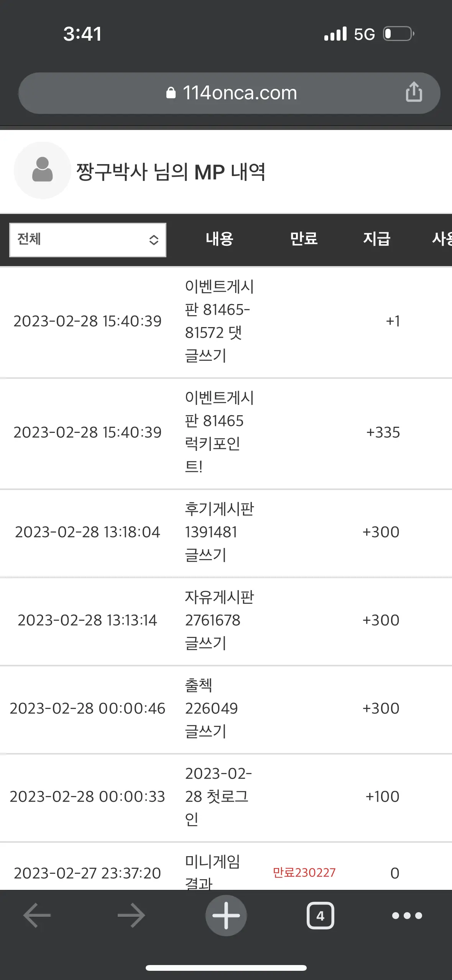Open the tab switcher showing 4 tabs
The image size is (452, 980).
coord(320,916)
